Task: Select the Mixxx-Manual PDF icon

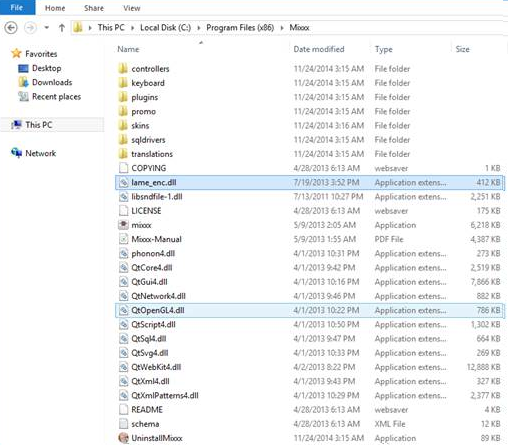Action: (123, 239)
